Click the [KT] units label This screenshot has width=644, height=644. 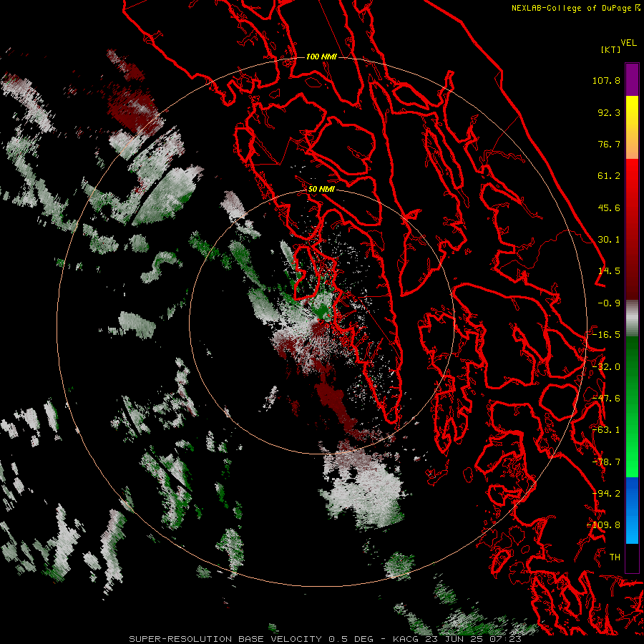611,49
